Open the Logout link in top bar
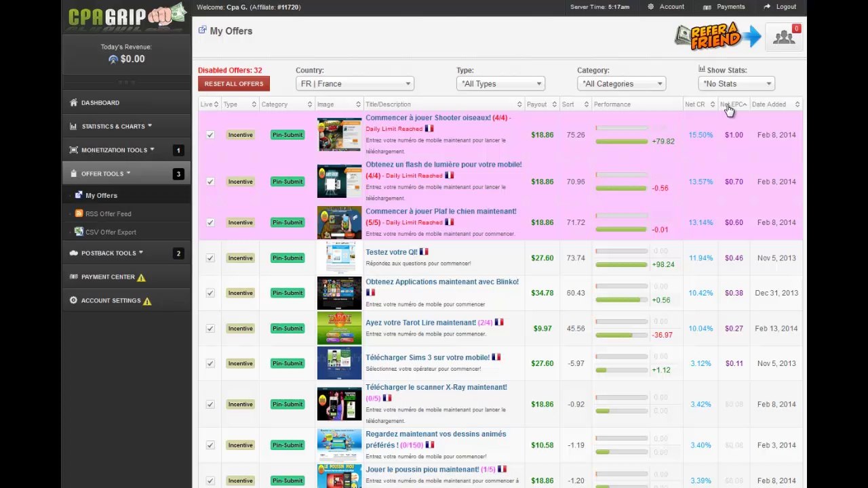Screen dimensions: 868x488 (x=780, y=7)
